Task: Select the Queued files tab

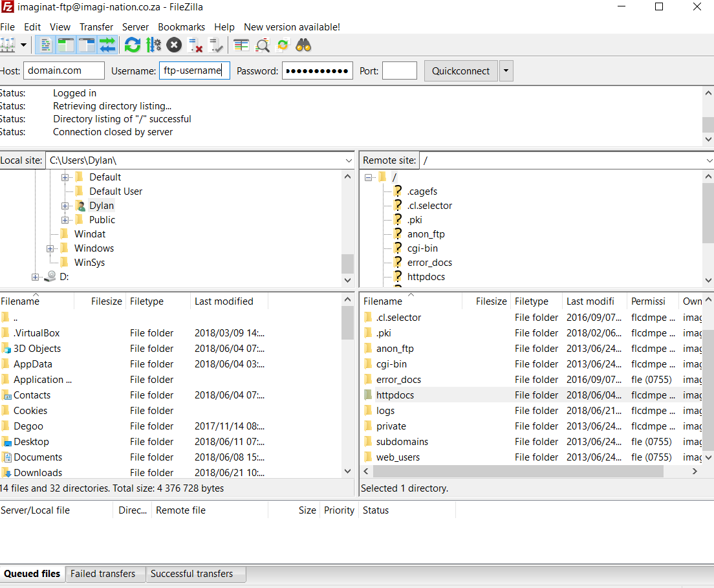Action: click(32, 573)
